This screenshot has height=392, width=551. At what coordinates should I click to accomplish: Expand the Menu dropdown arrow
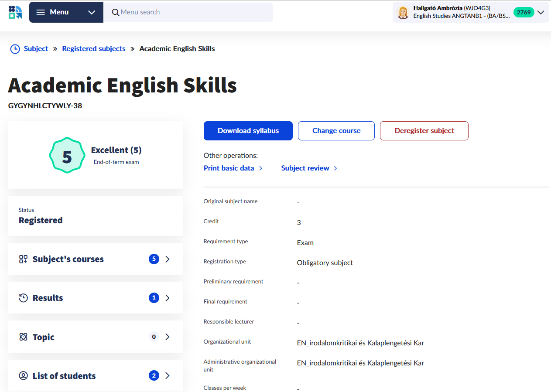(92, 12)
